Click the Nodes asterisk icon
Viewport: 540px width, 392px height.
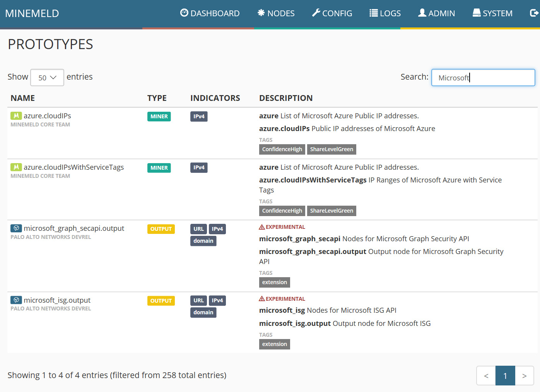point(261,13)
